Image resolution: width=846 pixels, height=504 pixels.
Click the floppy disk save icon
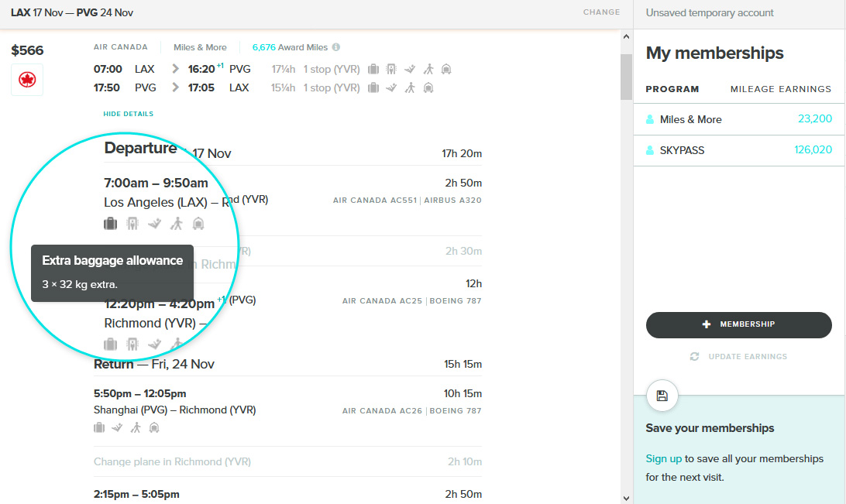pyautogui.click(x=662, y=396)
